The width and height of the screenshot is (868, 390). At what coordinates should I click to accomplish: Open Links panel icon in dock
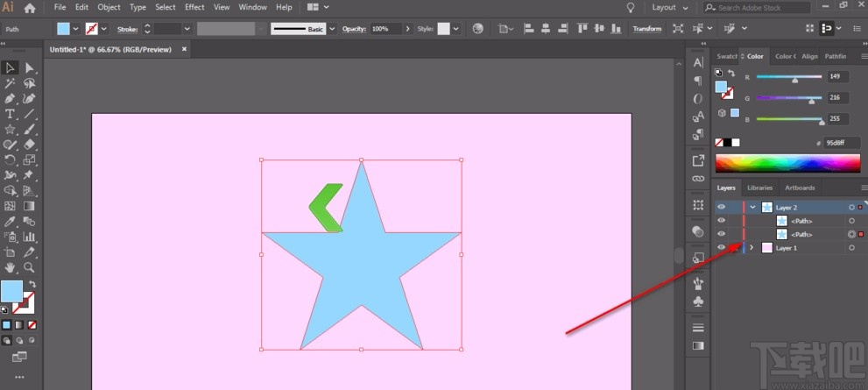[x=699, y=179]
